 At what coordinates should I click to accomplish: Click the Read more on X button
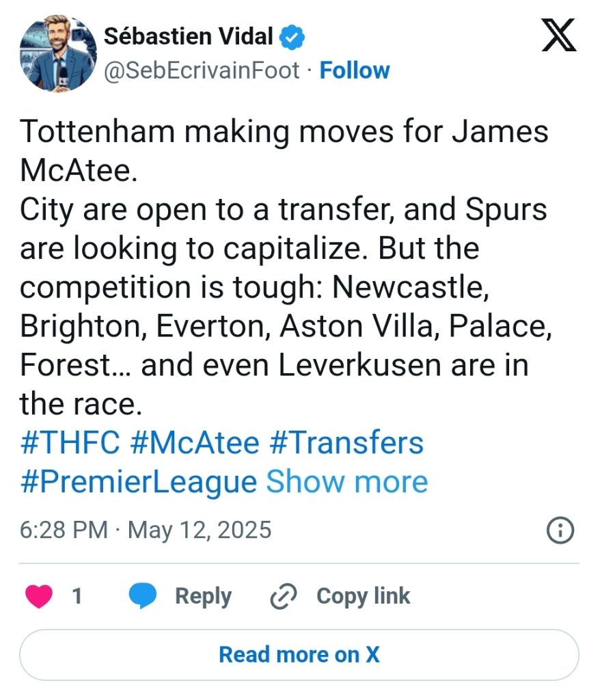click(x=299, y=655)
